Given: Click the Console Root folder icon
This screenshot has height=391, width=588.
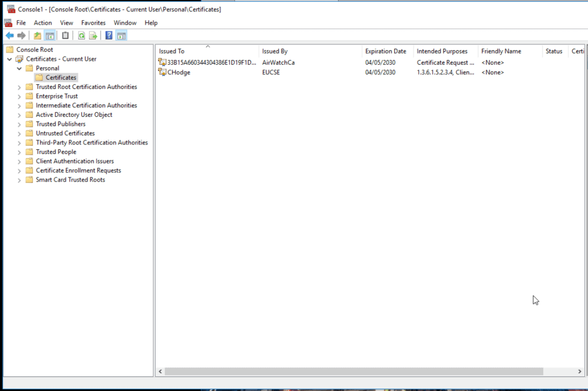Looking at the screenshot, I should (x=10, y=50).
